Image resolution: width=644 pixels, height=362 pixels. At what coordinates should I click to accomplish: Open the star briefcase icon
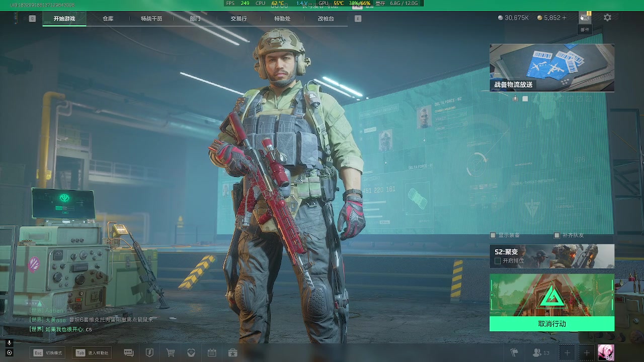(232, 353)
